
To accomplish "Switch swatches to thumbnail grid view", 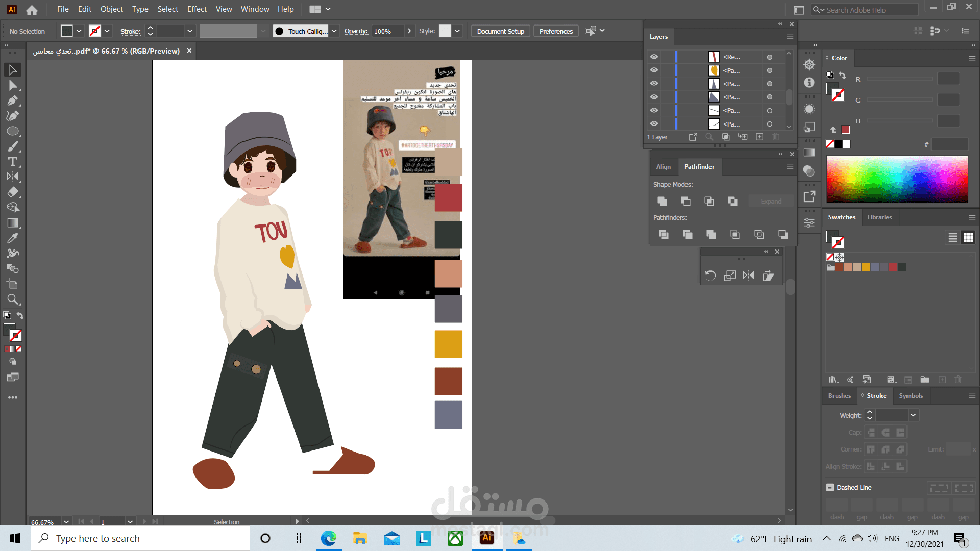I will coord(968,238).
